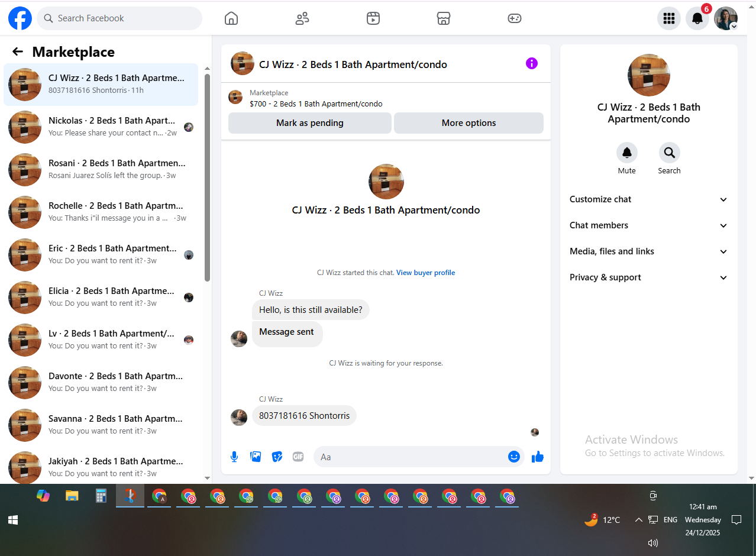Attach a file with the photo icon
This screenshot has height=556, width=756.
[x=256, y=457]
